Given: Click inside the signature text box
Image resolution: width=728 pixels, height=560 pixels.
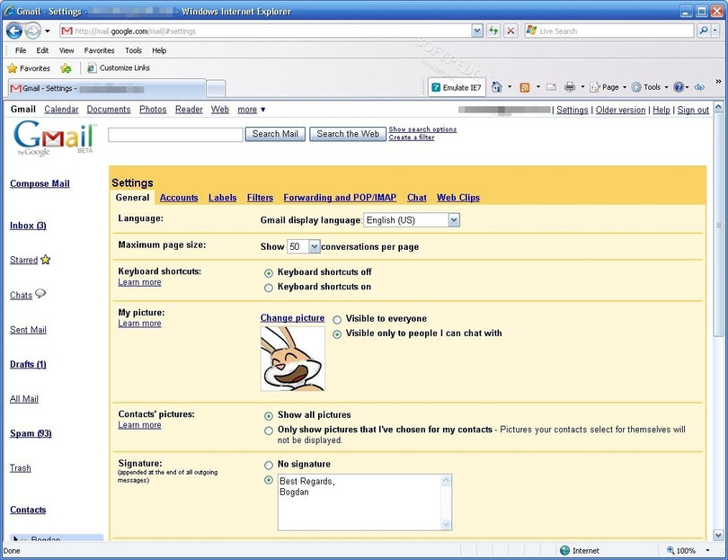Looking at the screenshot, I should click(358, 502).
